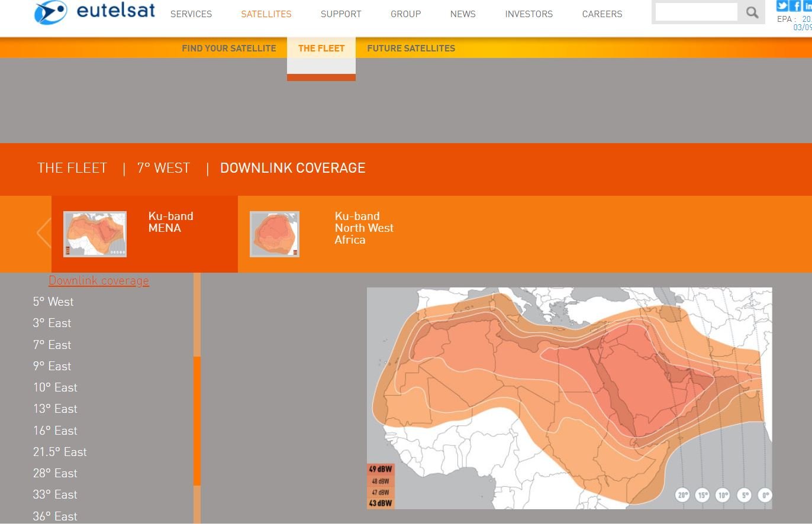Open the SERVICES menu

tap(191, 14)
